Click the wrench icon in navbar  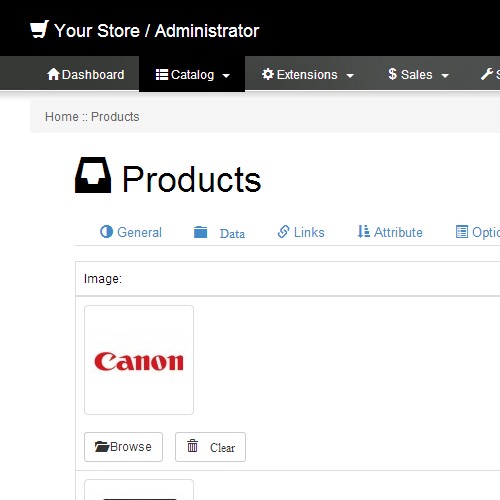click(487, 74)
